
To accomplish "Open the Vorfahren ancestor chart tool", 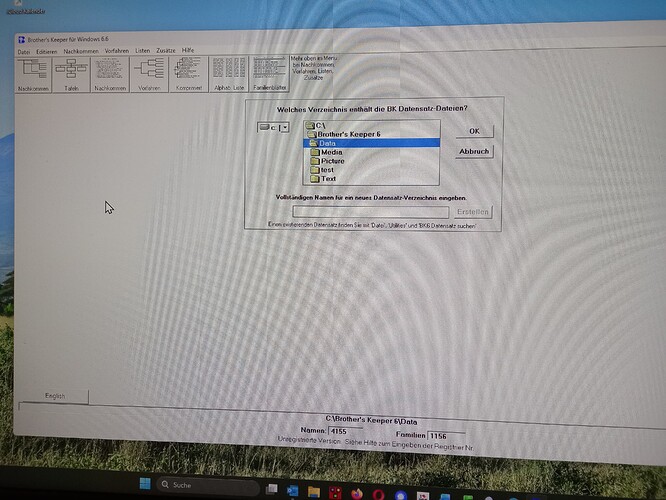I will (x=149, y=75).
